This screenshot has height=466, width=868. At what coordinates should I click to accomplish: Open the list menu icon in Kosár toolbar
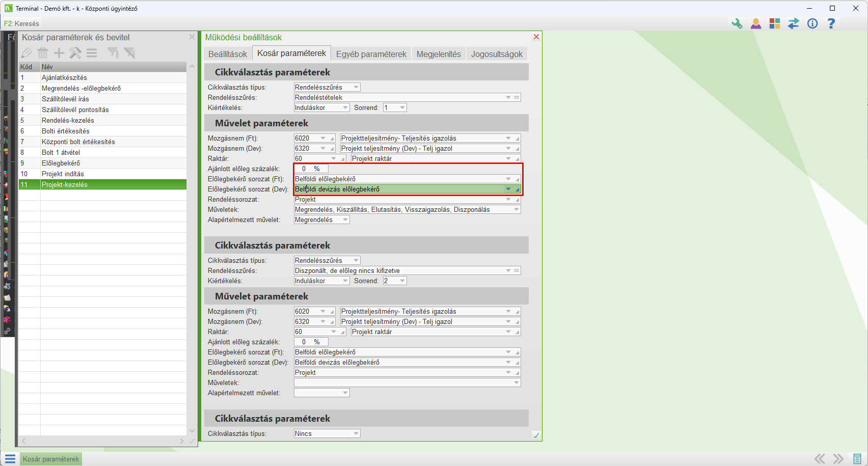click(x=92, y=53)
